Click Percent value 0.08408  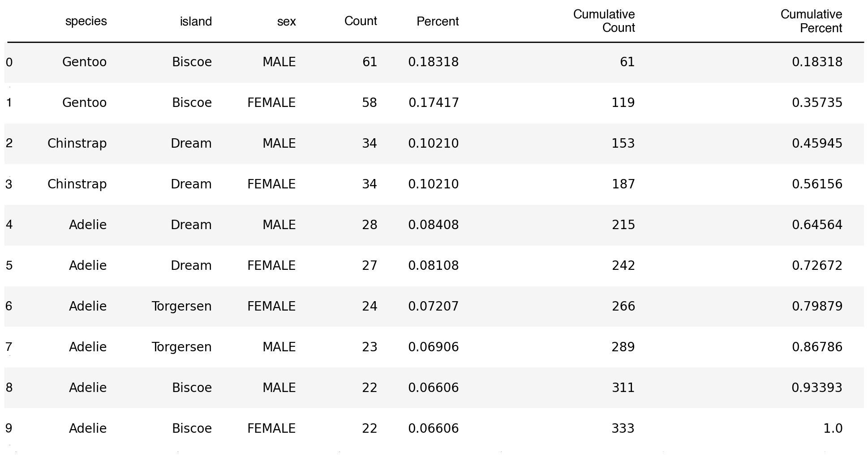click(434, 225)
